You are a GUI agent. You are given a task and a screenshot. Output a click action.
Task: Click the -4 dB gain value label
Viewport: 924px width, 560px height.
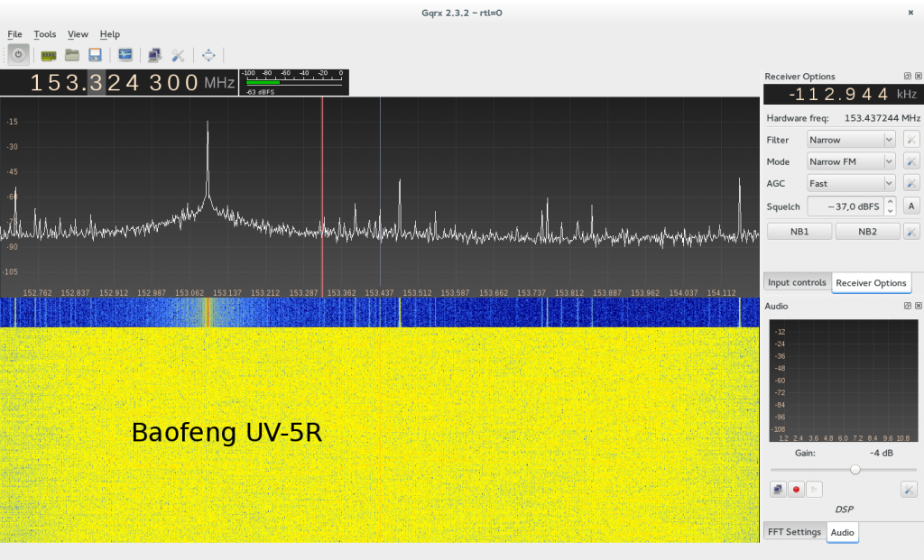881,453
